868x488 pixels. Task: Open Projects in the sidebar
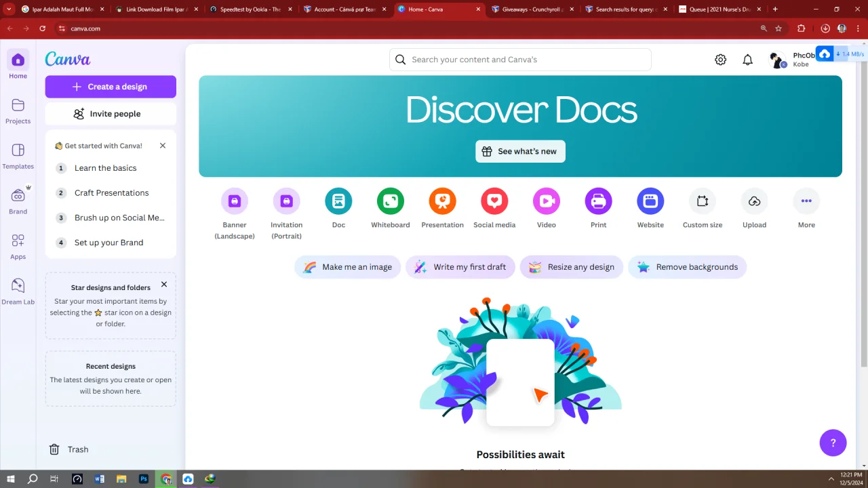[18, 105]
